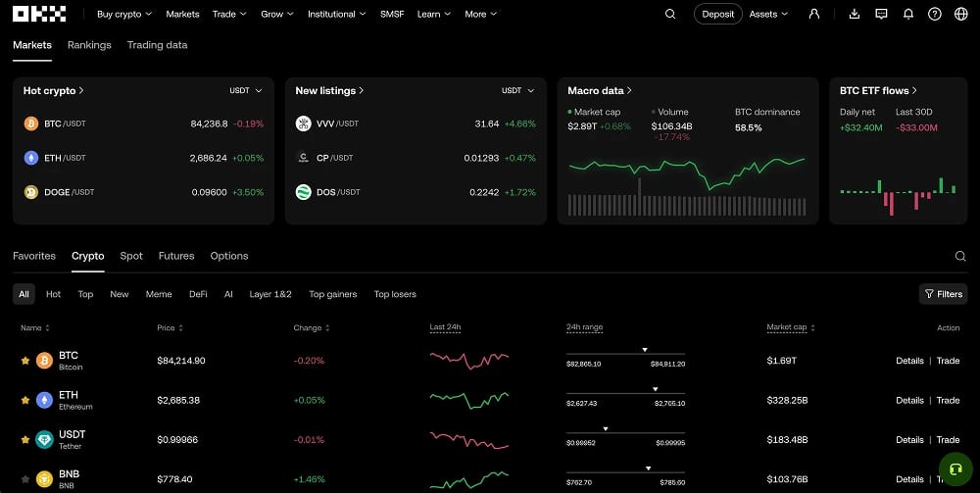Click the Bitcoin icon in the table row

click(x=44, y=361)
